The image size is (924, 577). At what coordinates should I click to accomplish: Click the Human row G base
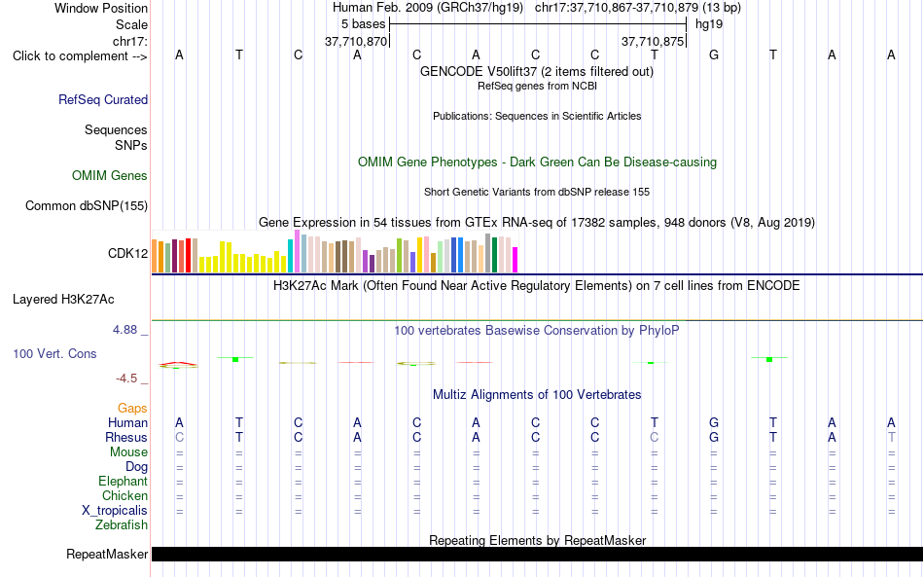point(714,422)
